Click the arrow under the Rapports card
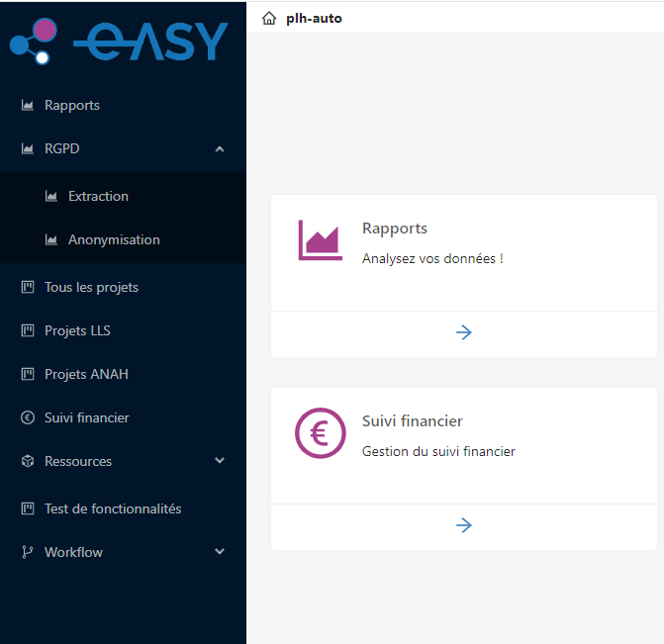The width and height of the screenshot is (664, 644). tap(463, 332)
